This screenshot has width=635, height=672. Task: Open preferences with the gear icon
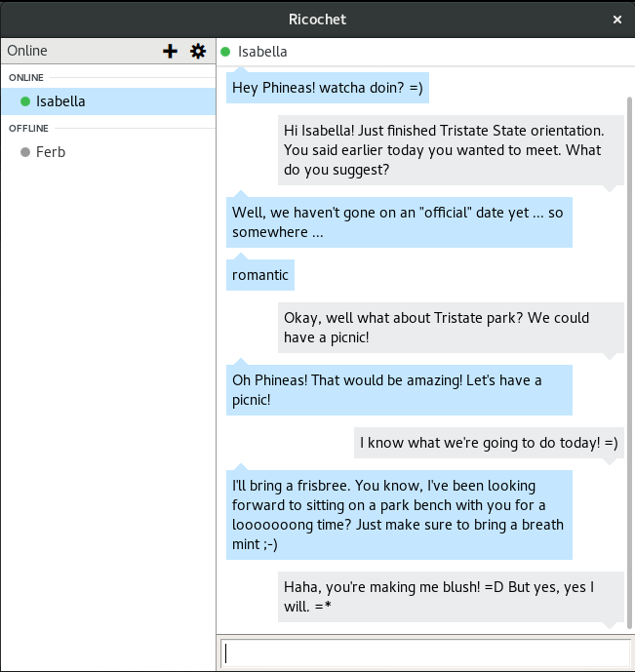point(198,51)
